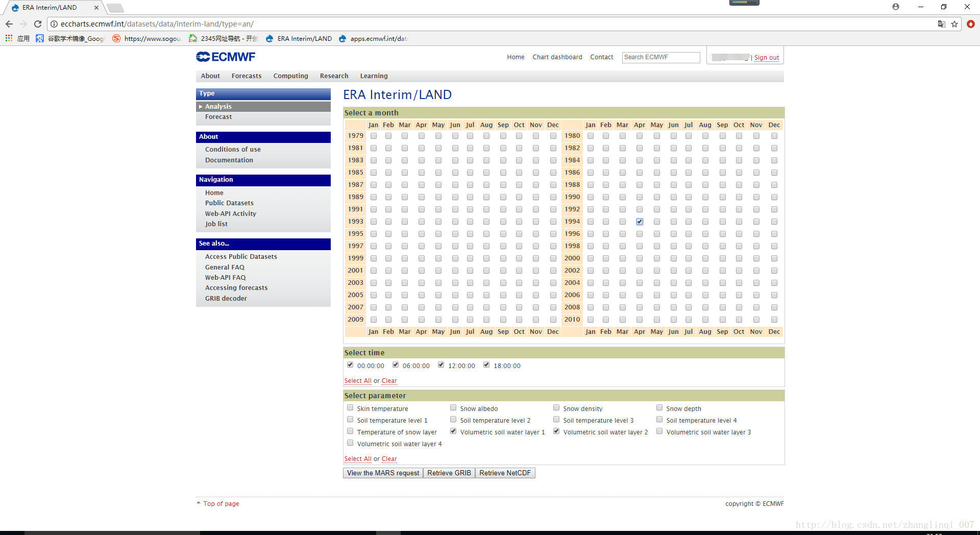The width and height of the screenshot is (980, 535).
Task: Close the ERA Interim/LAND tab
Action: click(96, 8)
